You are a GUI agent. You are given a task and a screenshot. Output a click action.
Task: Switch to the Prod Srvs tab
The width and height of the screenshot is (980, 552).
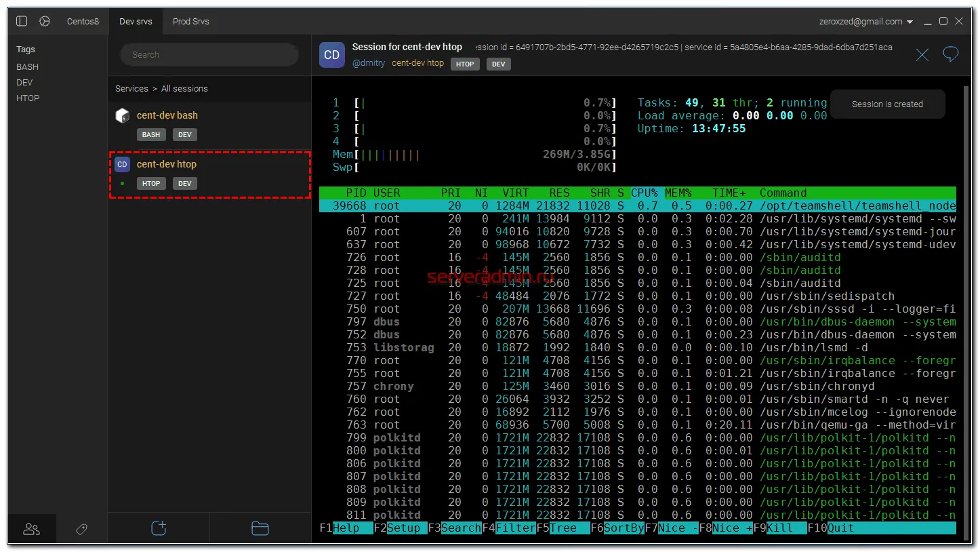pyautogui.click(x=190, y=22)
